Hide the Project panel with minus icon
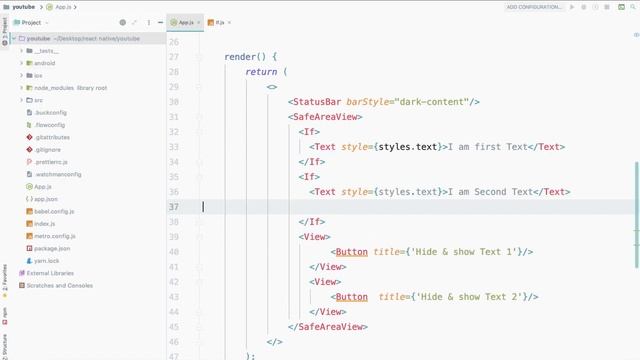The image size is (640, 360). pos(160,22)
